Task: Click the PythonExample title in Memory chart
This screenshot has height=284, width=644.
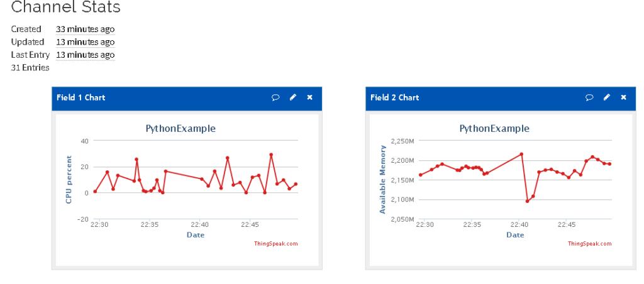Action: tap(494, 128)
